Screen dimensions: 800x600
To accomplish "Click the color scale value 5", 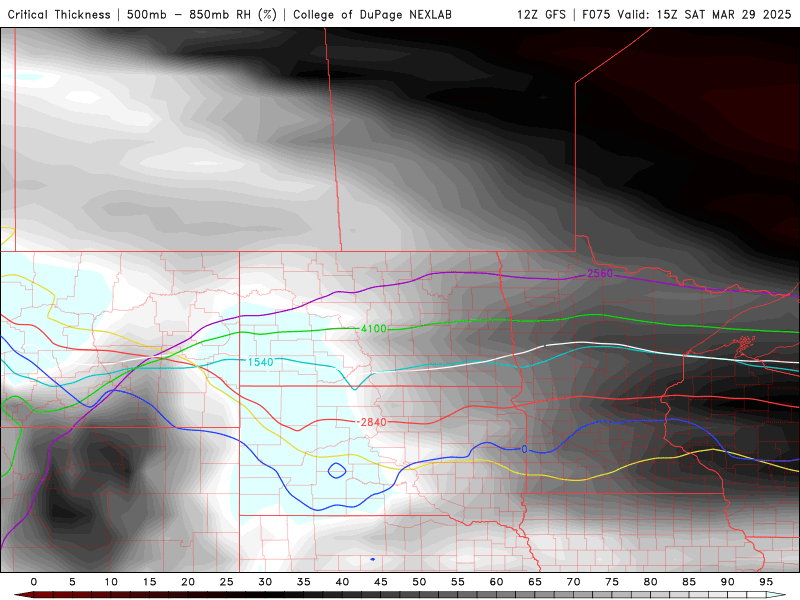I will (72, 582).
